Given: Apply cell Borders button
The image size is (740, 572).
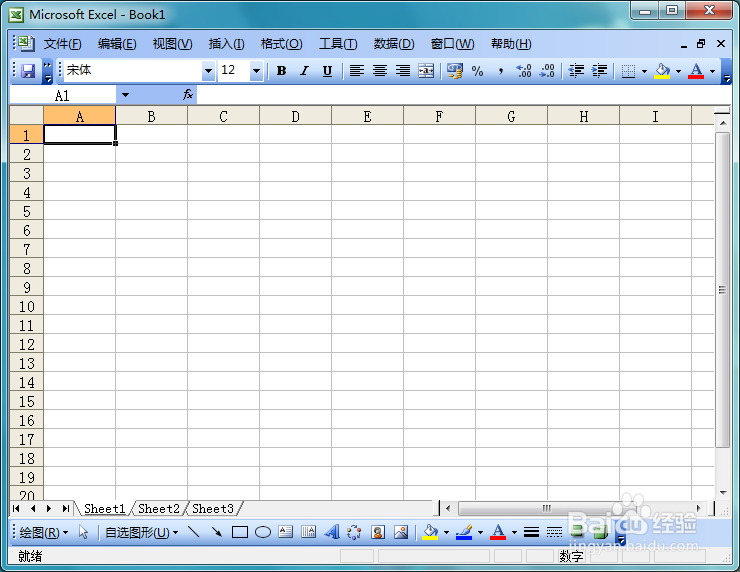Looking at the screenshot, I should [x=628, y=71].
